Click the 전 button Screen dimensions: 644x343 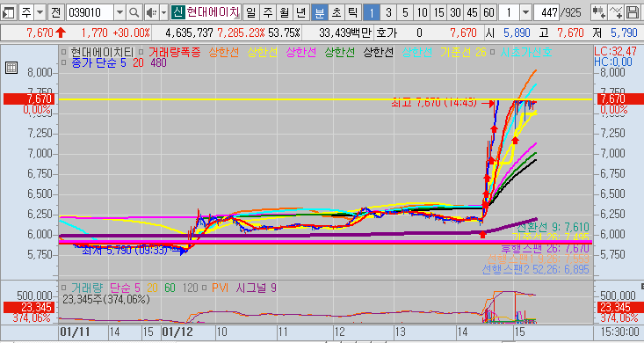pyautogui.click(x=56, y=12)
